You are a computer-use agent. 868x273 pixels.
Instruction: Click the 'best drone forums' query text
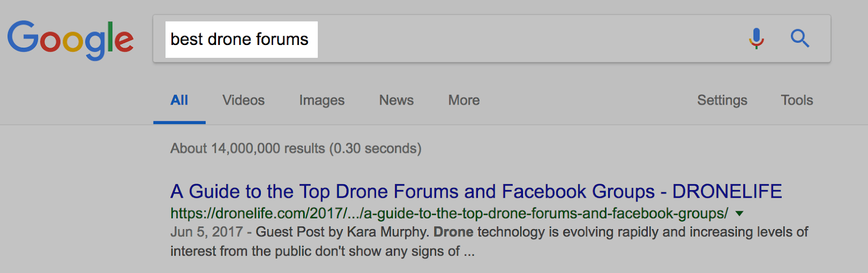(x=239, y=40)
